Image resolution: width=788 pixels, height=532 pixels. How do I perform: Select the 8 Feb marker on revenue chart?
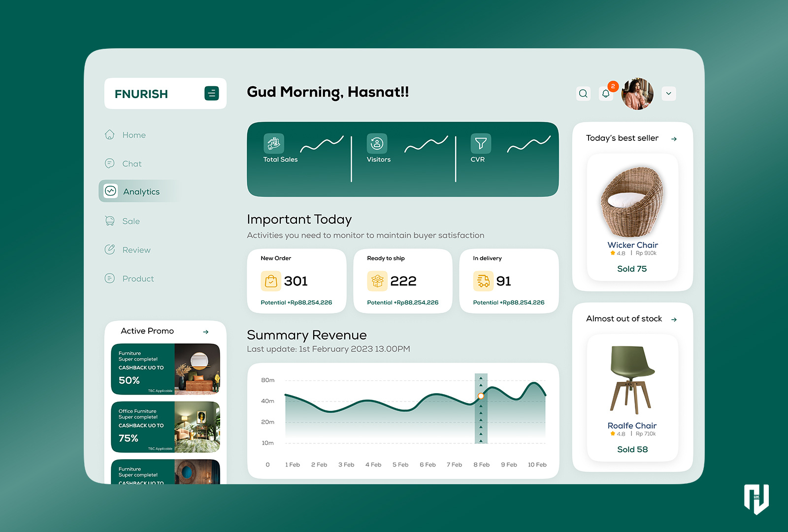click(x=481, y=396)
